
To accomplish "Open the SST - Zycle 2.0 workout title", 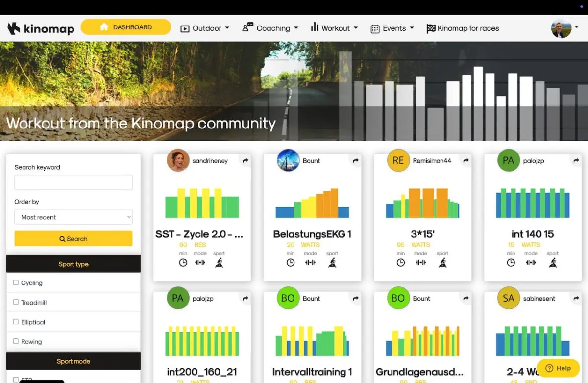I will click(x=199, y=234).
